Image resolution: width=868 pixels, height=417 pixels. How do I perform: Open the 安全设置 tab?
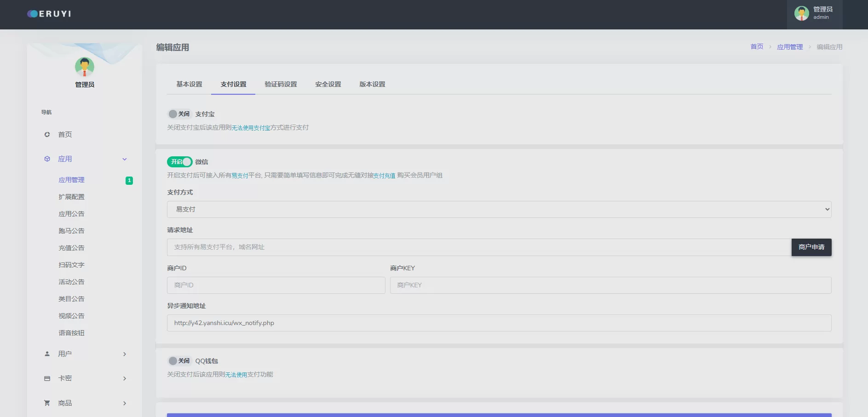pyautogui.click(x=328, y=85)
